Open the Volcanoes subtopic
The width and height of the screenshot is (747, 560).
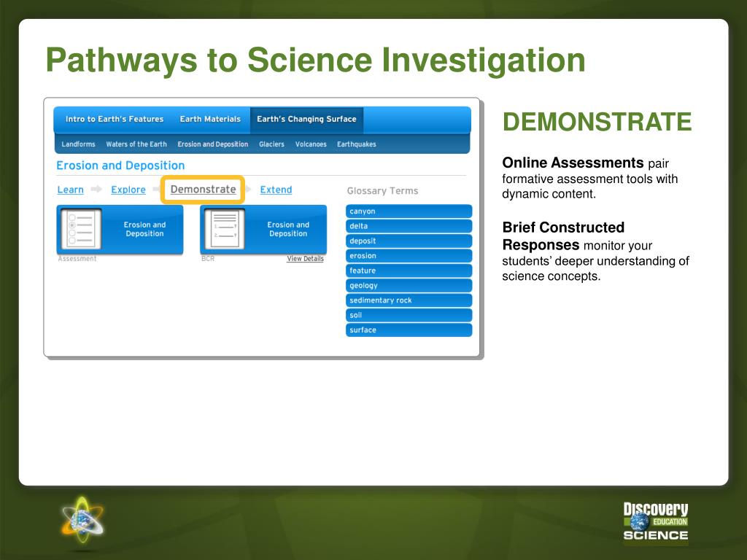(x=311, y=144)
